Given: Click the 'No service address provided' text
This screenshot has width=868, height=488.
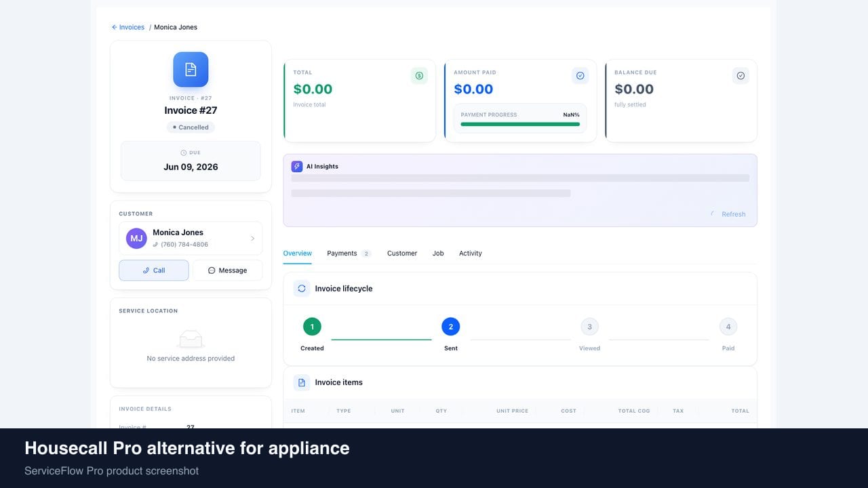Looking at the screenshot, I should point(191,359).
